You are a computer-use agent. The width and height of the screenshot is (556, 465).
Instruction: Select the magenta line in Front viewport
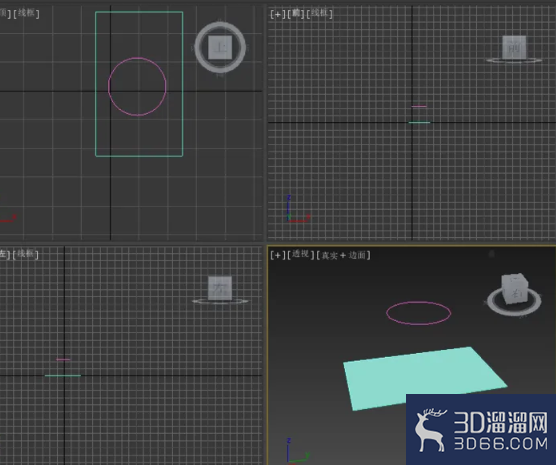click(x=419, y=106)
